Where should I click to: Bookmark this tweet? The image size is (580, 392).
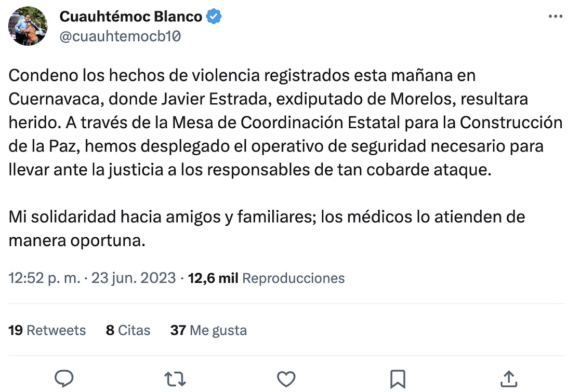click(x=398, y=379)
